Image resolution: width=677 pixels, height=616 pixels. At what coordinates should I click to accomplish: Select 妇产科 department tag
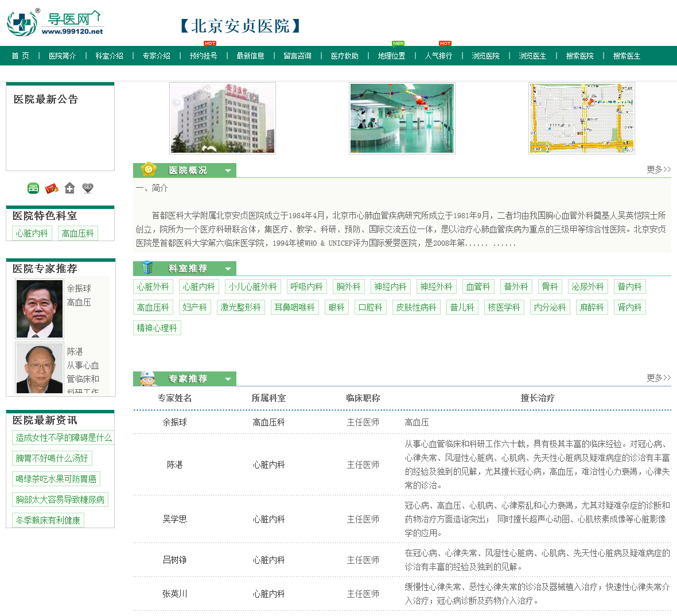194,308
